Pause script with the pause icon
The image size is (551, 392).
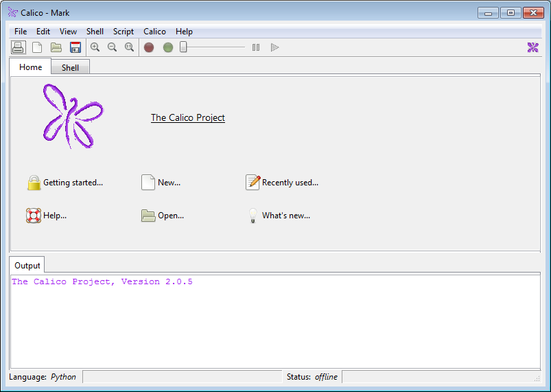[x=256, y=47]
